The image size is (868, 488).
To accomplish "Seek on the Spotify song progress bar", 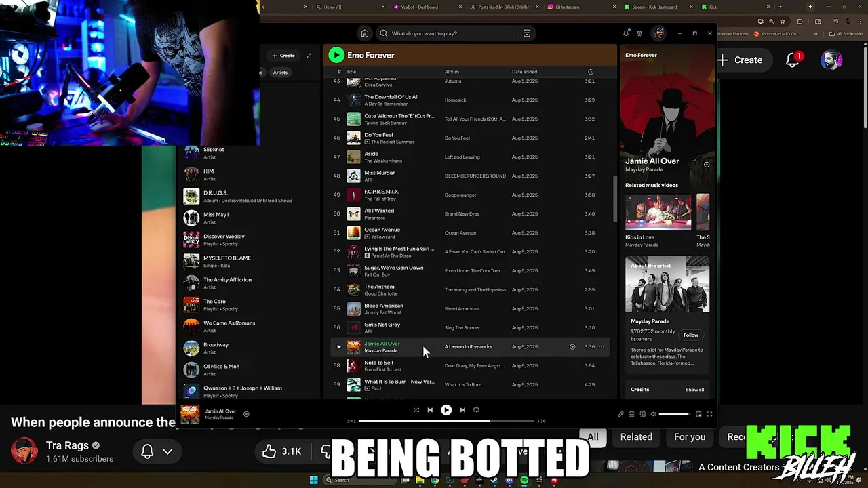I will click(446, 421).
